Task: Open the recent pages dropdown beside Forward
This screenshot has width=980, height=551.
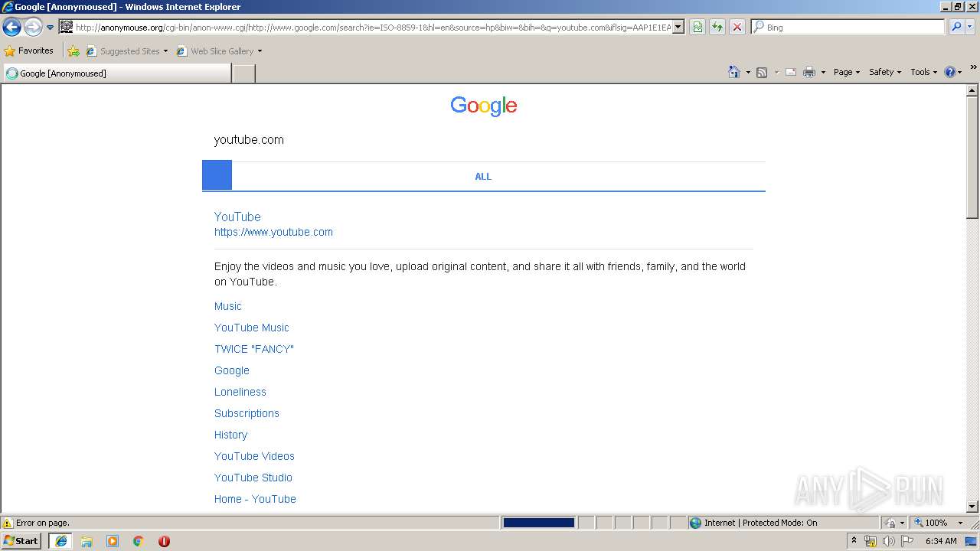Action: click(51, 28)
